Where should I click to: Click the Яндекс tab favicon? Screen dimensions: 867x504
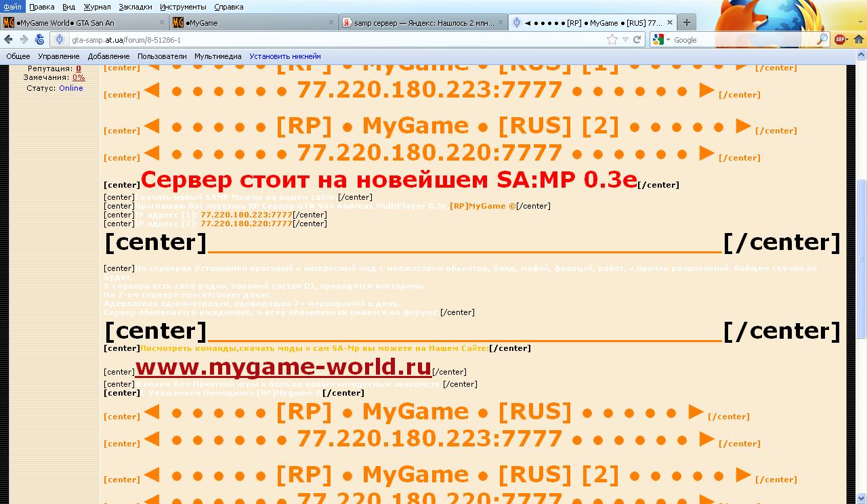[x=347, y=22]
